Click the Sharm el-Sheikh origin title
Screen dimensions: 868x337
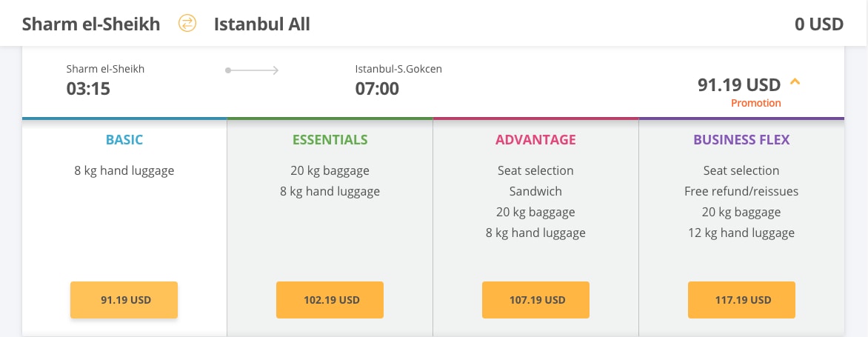click(91, 24)
